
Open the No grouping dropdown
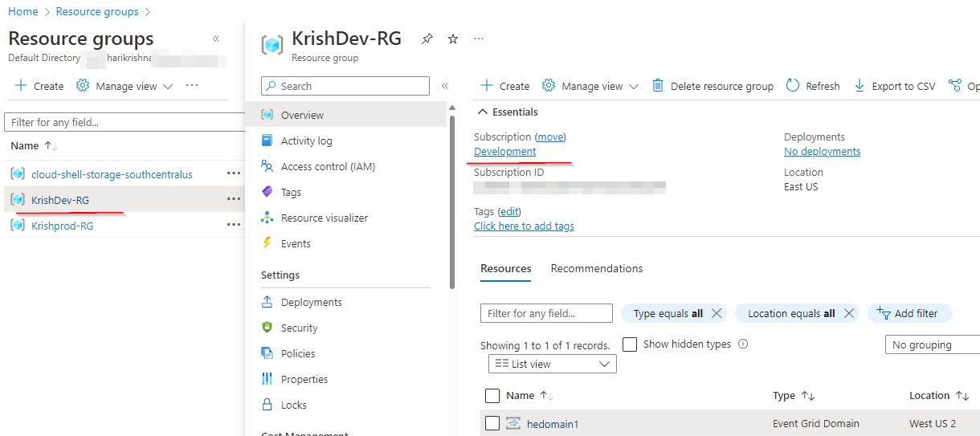click(x=932, y=344)
